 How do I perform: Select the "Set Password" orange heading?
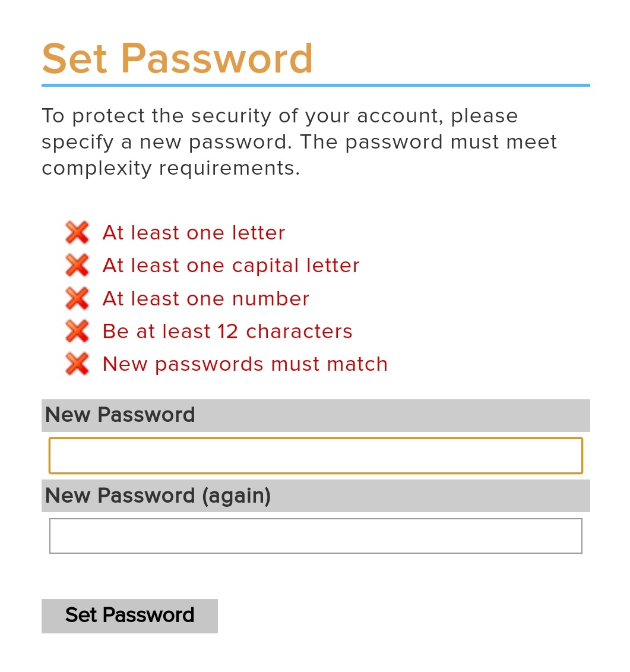tap(178, 58)
